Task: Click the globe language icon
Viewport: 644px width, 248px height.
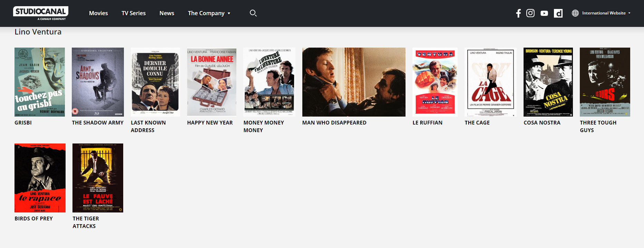Action: click(x=575, y=13)
